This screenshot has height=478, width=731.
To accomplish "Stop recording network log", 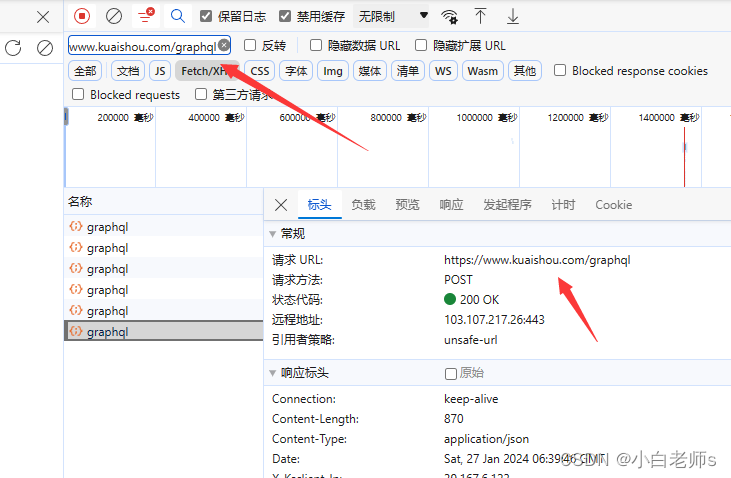I will (x=82, y=16).
